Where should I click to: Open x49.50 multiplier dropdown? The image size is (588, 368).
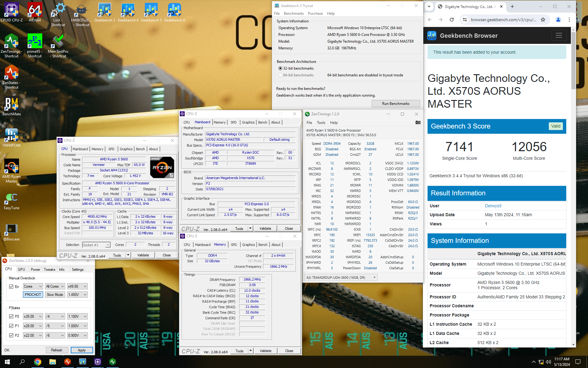(x=77, y=286)
